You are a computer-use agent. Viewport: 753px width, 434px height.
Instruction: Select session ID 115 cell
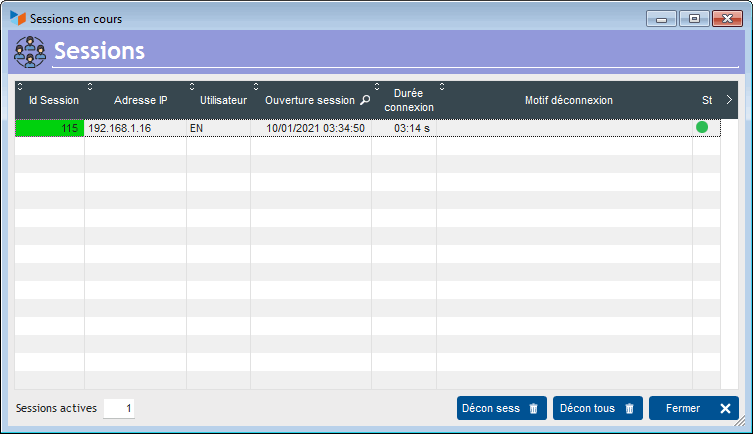pyautogui.click(x=49, y=128)
